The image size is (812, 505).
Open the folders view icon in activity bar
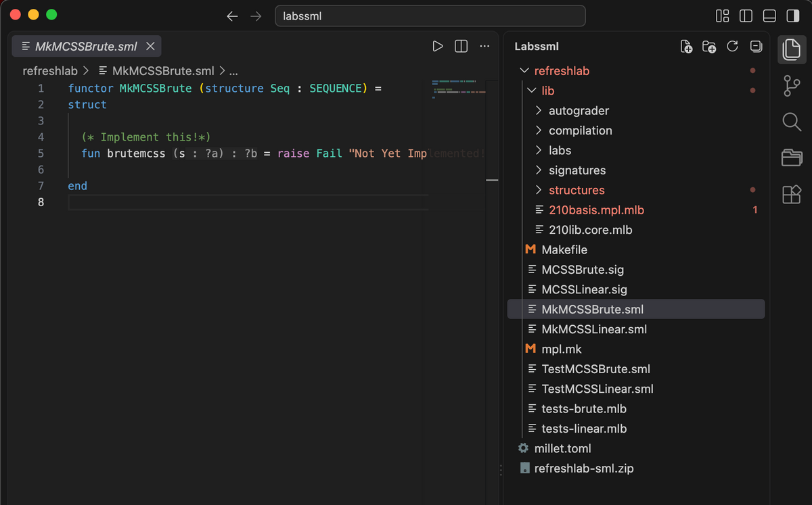[x=791, y=158]
